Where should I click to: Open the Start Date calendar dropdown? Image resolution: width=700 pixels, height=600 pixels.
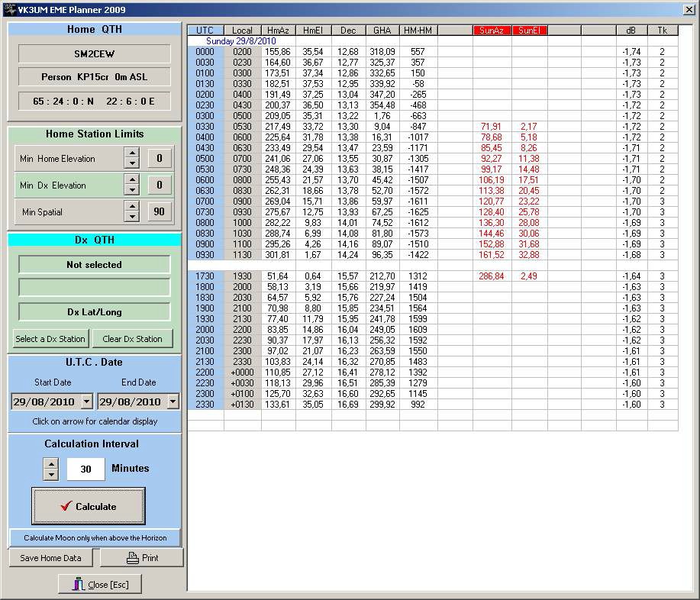pos(86,402)
